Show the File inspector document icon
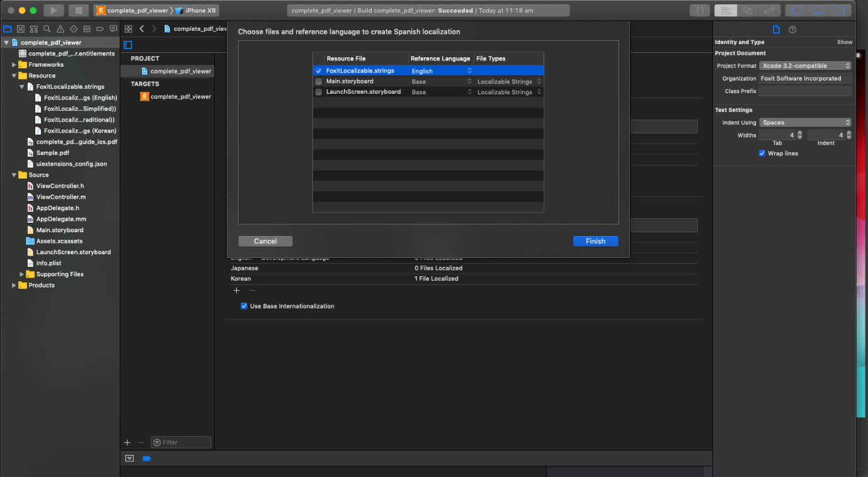This screenshot has height=477, width=868. click(776, 30)
